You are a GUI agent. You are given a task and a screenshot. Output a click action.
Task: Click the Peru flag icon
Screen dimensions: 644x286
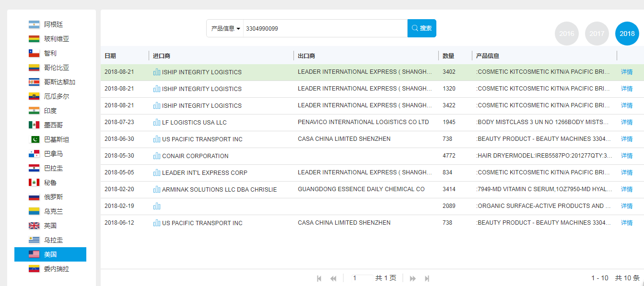34,183
